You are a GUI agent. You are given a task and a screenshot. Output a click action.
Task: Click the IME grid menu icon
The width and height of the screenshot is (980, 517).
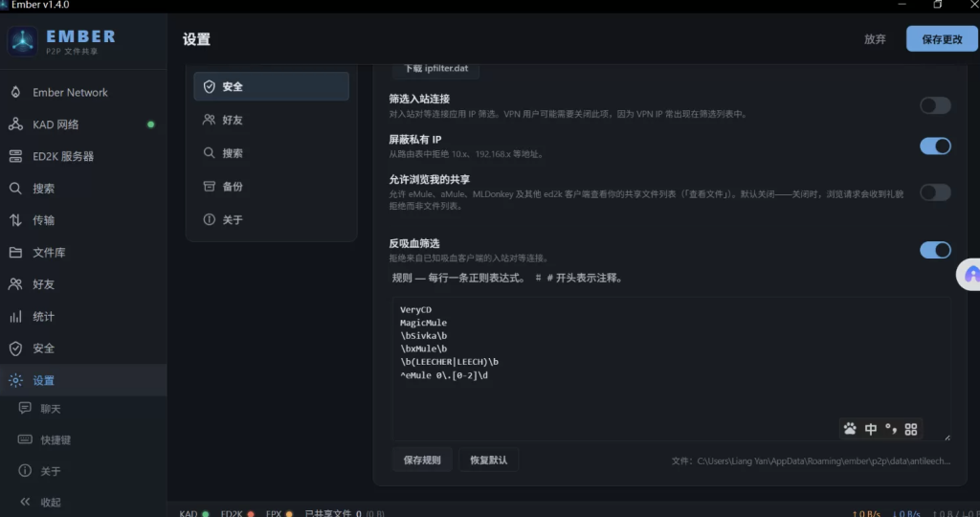coord(911,429)
